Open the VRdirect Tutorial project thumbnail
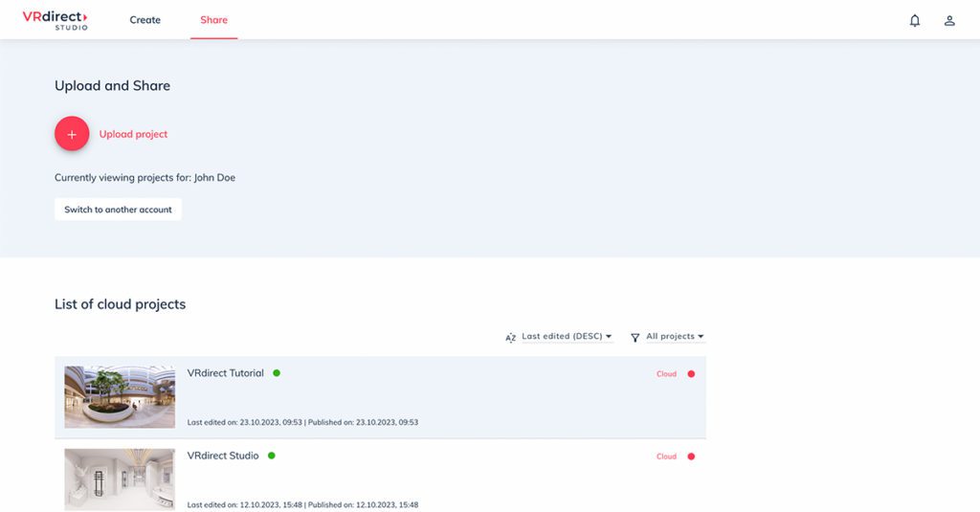Screen dimensions: 980x512 pyautogui.click(x=120, y=397)
